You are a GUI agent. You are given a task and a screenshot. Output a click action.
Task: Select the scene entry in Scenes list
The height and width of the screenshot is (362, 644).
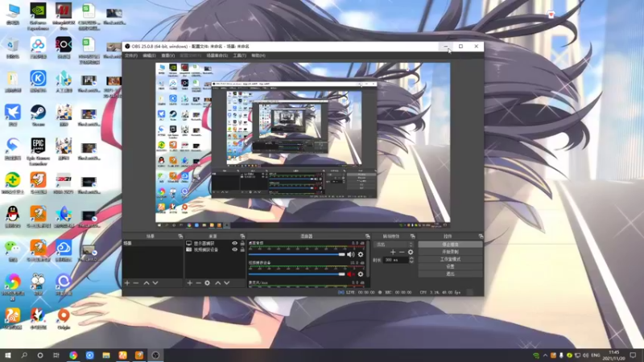(x=152, y=244)
